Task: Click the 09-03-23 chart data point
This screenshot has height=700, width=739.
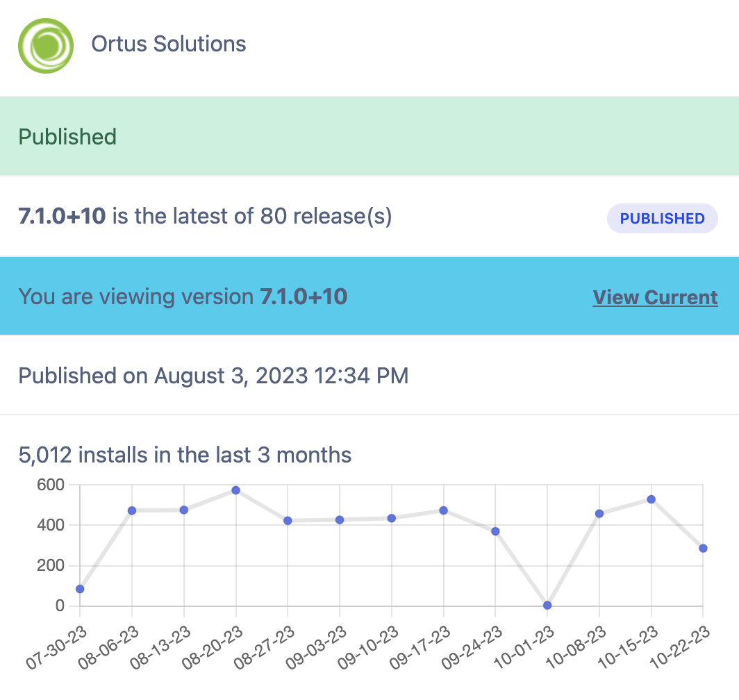Action: [340, 519]
